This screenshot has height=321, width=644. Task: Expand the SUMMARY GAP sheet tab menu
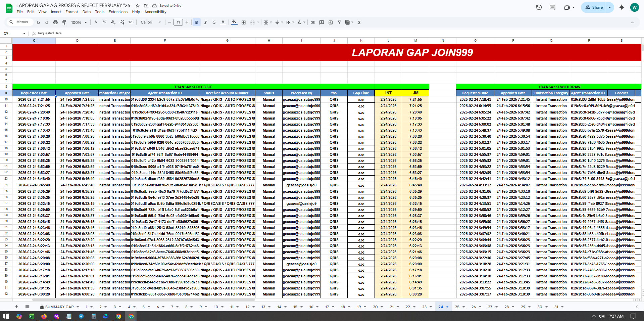coord(78,307)
